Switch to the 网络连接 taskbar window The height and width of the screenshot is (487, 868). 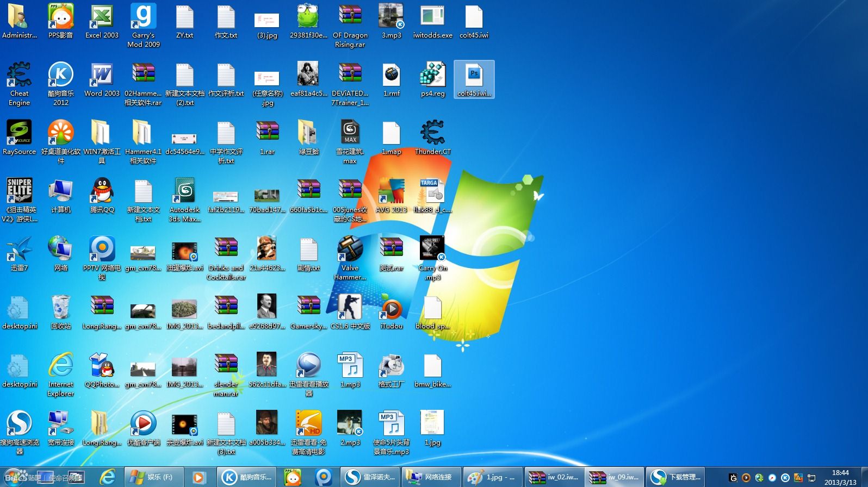click(x=431, y=477)
